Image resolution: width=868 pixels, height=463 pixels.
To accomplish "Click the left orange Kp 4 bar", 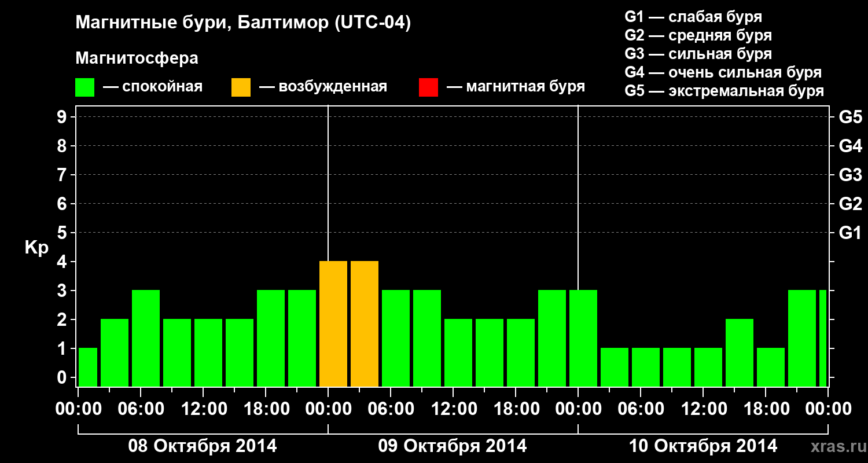I will [333, 324].
